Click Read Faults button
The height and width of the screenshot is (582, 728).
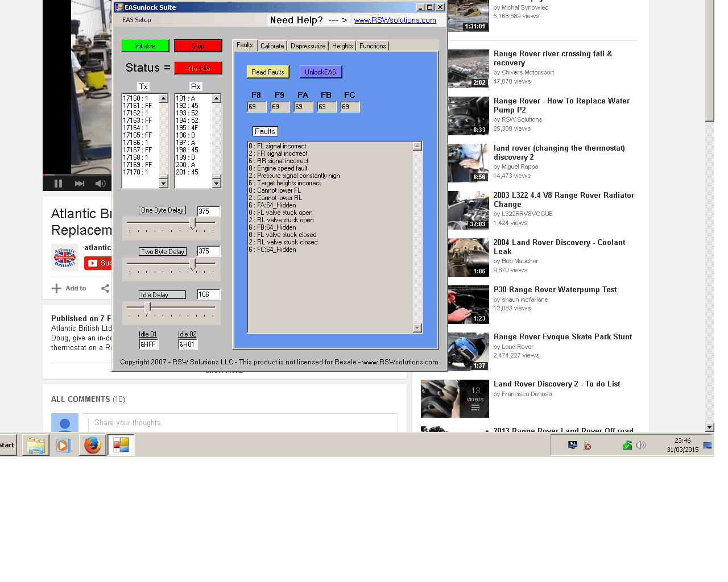click(268, 72)
